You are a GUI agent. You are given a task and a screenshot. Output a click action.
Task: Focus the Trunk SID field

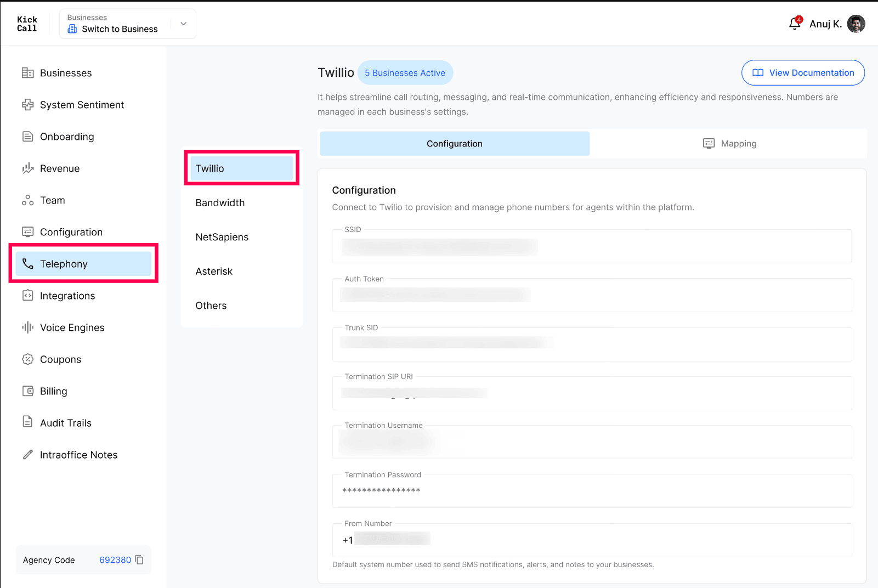[592, 344]
